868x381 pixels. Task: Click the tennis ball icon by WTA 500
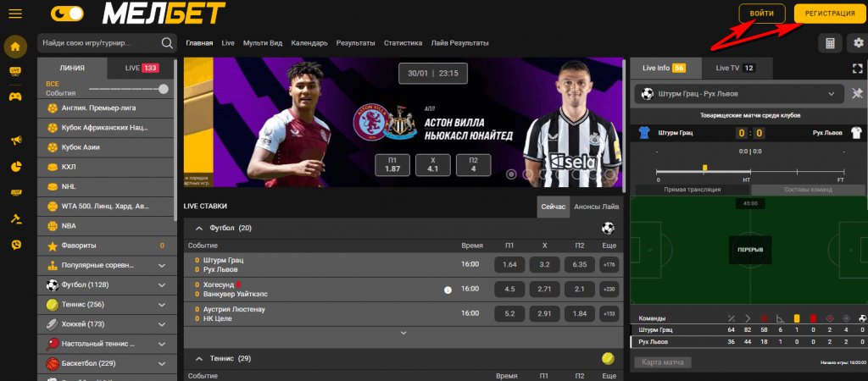coord(53,207)
